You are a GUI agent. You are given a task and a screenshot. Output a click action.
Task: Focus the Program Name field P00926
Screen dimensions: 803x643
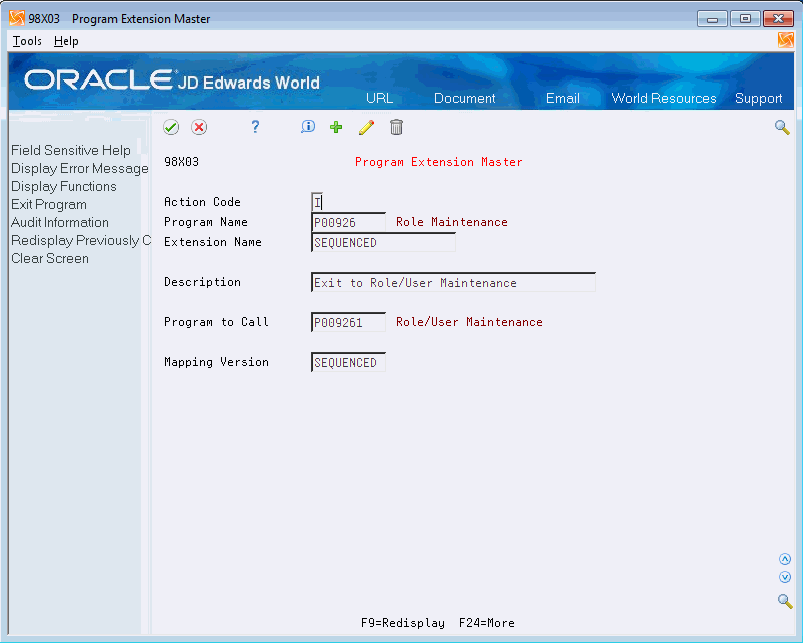click(348, 222)
